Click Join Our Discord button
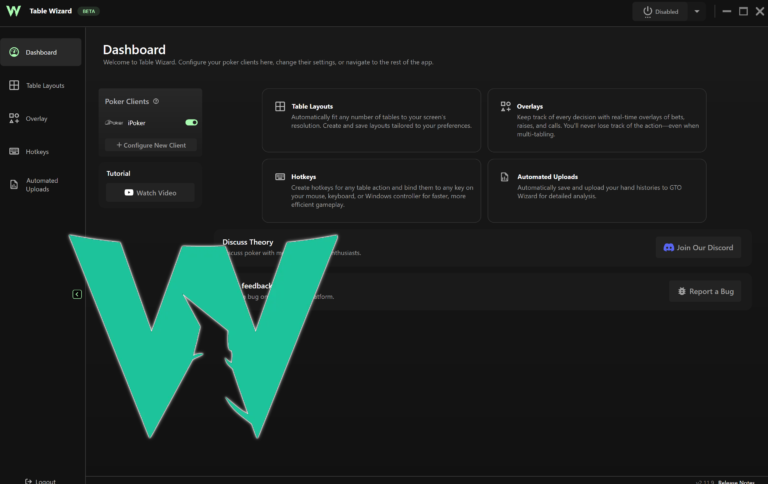 (698, 247)
